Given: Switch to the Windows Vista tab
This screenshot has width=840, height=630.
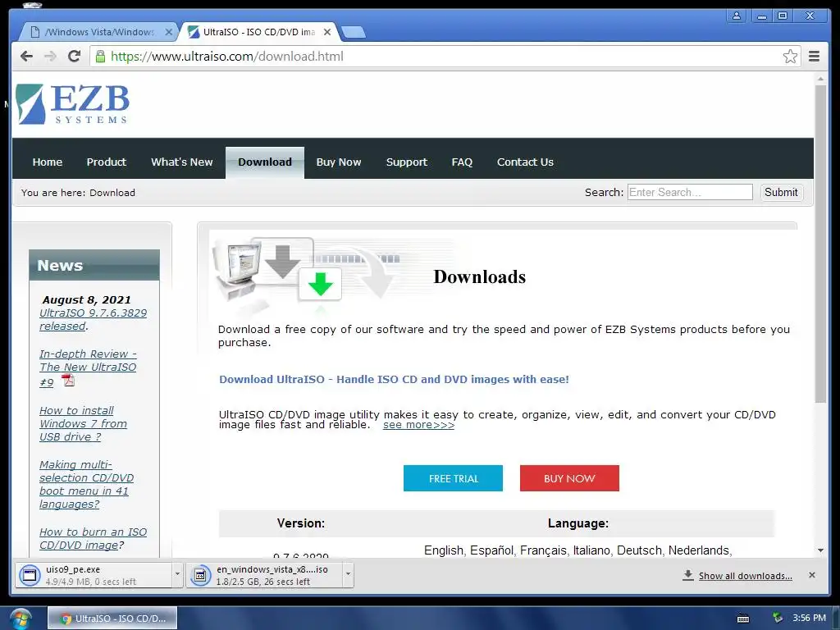Looking at the screenshot, I should coord(99,32).
